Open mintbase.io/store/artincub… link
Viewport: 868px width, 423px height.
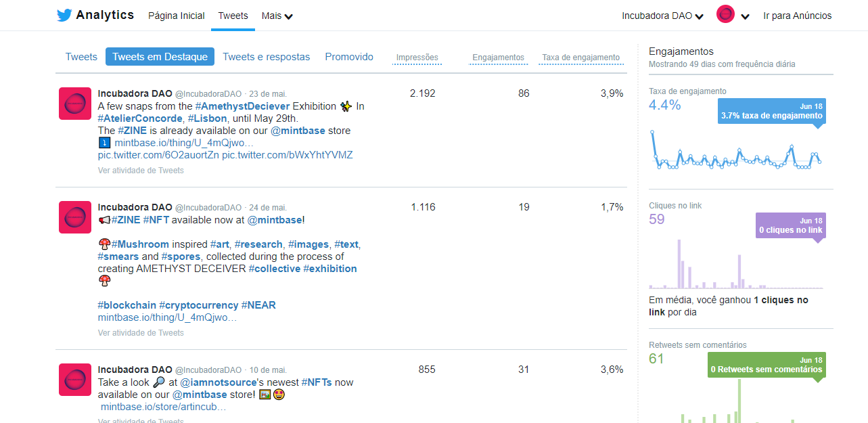(164, 407)
